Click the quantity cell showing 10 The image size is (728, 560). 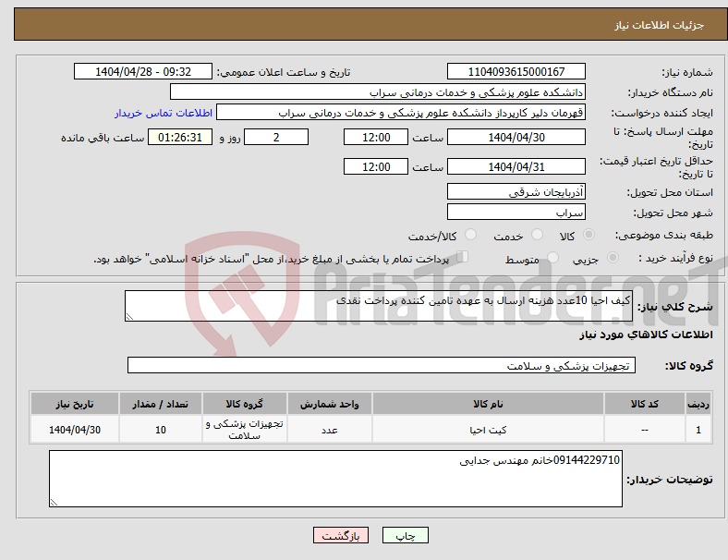pyautogui.click(x=161, y=430)
